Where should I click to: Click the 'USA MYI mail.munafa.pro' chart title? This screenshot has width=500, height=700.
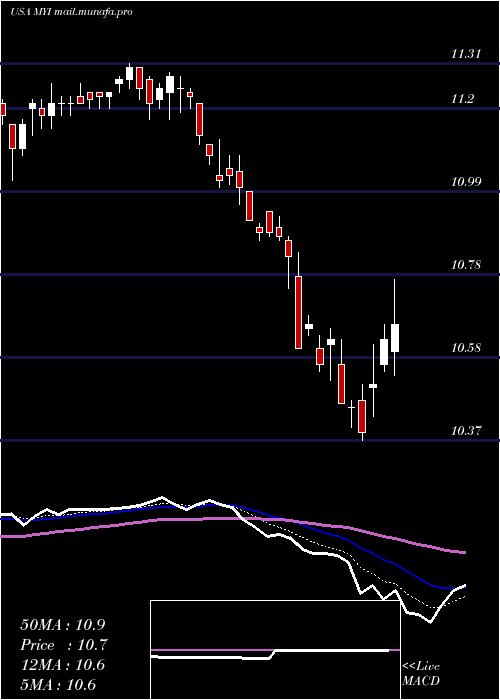pyautogui.click(x=71, y=12)
